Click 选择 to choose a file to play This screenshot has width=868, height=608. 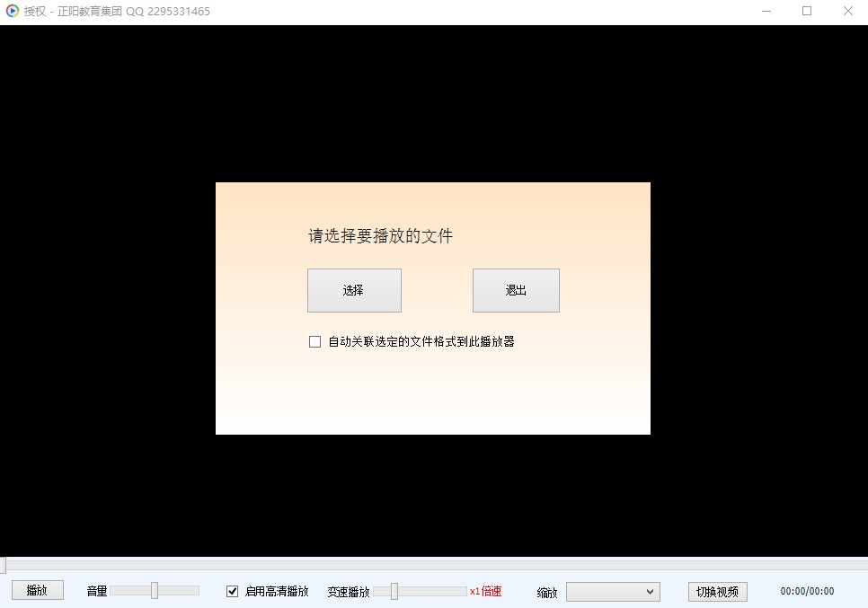click(x=354, y=290)
